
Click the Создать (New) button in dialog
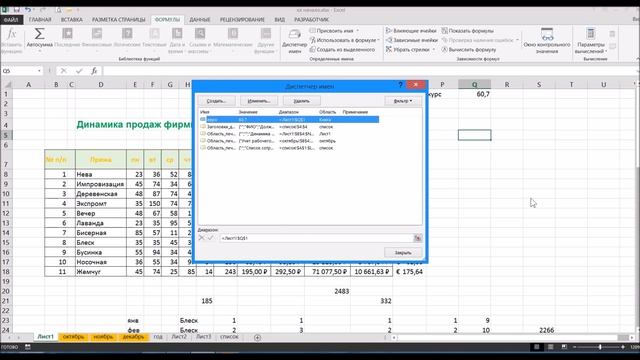[x=217, y=101]
